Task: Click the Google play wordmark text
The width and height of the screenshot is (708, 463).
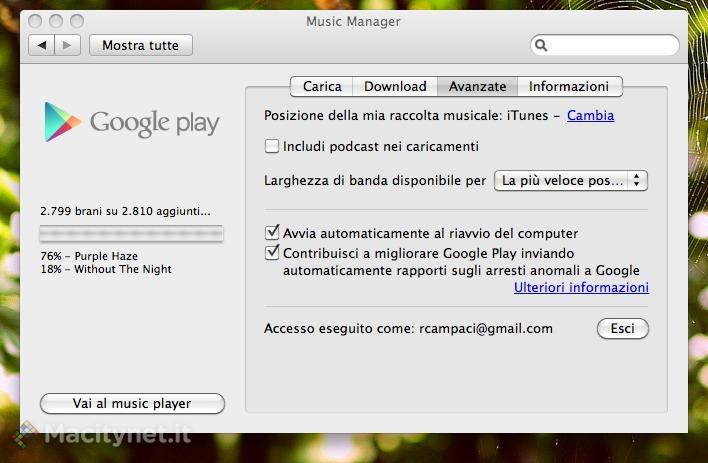Action: 155,123
